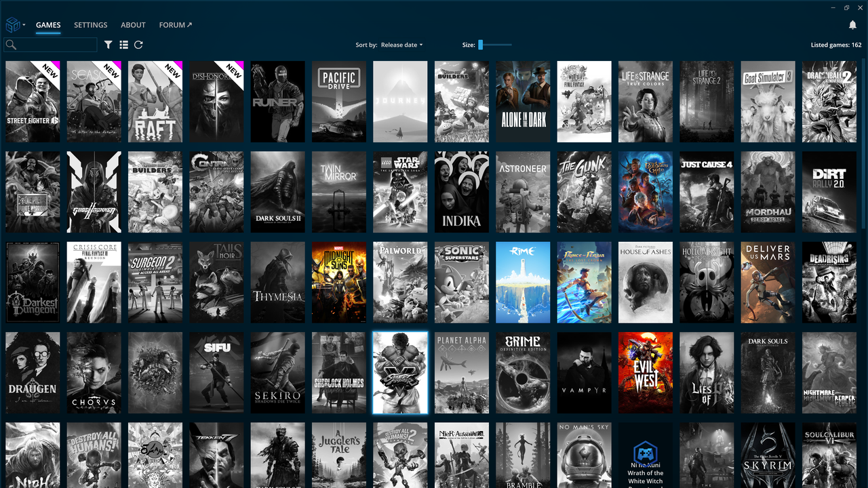Screen dimensions: 868x488
Task: Select the Surgeon Simulator 2 cover
Action: pyautogui.click(x=155, y=283)
